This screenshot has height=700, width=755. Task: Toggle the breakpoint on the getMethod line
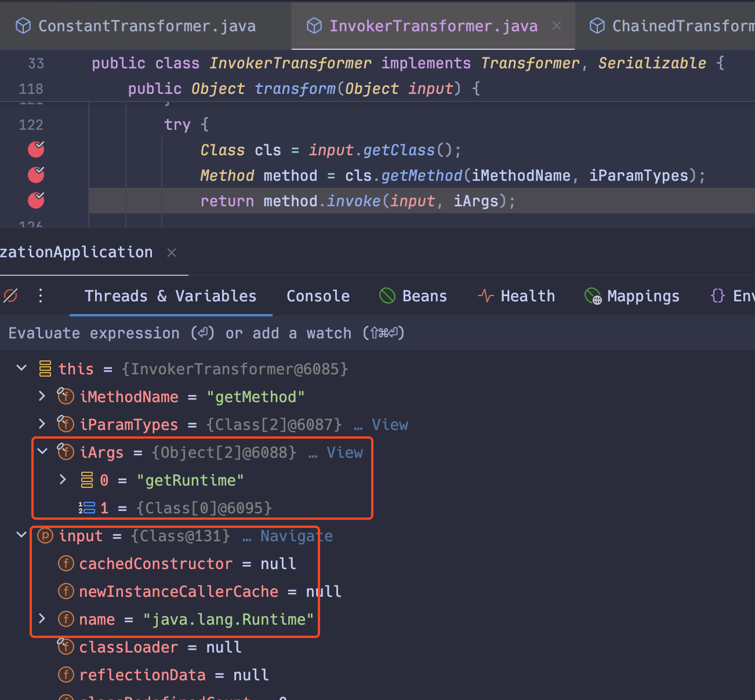[x=35, y=175]
